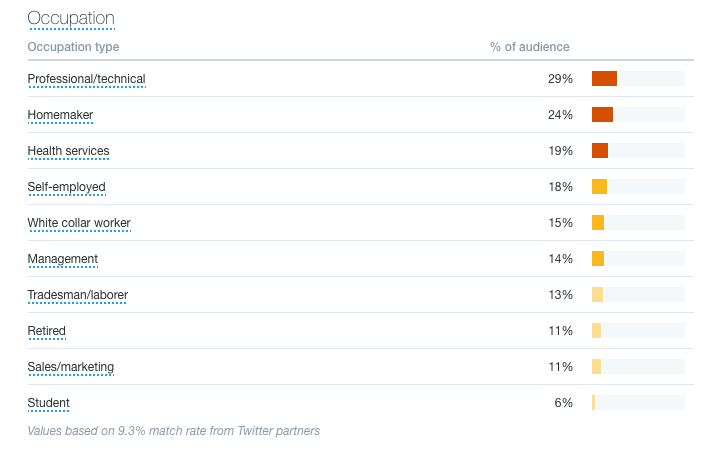Click the Retired occupation label

coord(46,331)
